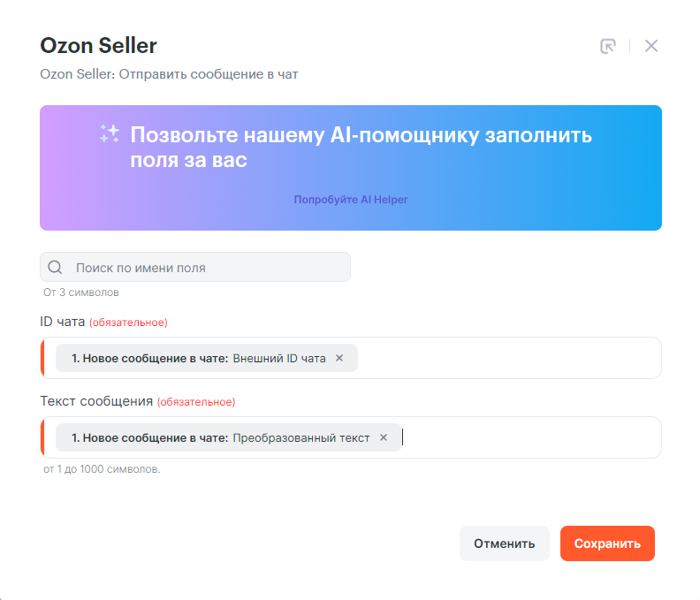
Task: Select the Преобразованный текст chip
Action: 221,437
